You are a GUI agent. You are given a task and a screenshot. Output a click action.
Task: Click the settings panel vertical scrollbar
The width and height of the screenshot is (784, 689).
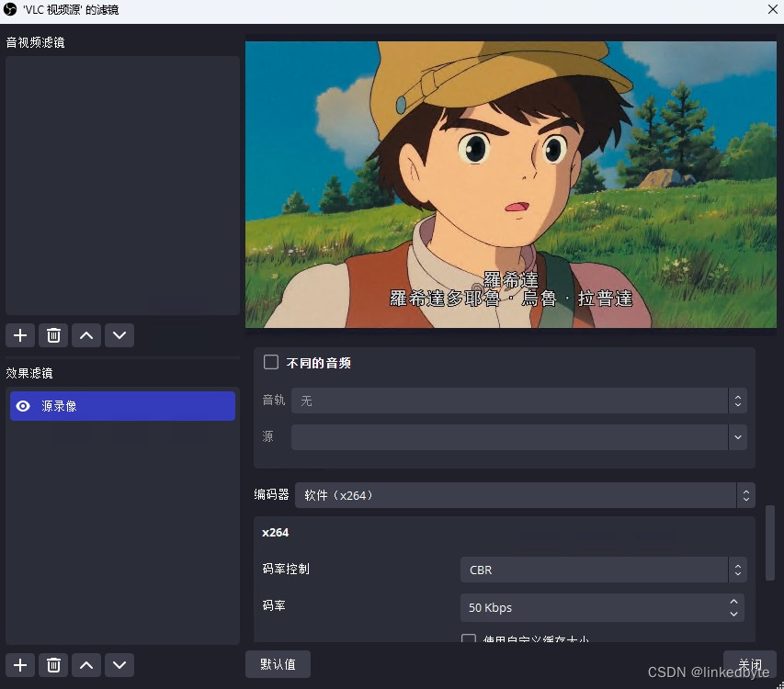point(770,543)
